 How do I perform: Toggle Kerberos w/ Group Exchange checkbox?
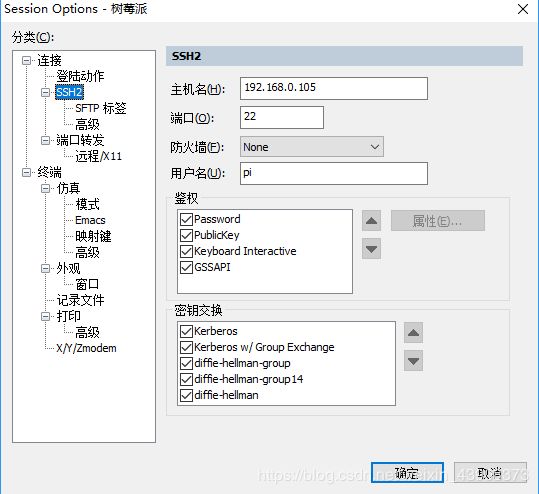coord(186,347)
